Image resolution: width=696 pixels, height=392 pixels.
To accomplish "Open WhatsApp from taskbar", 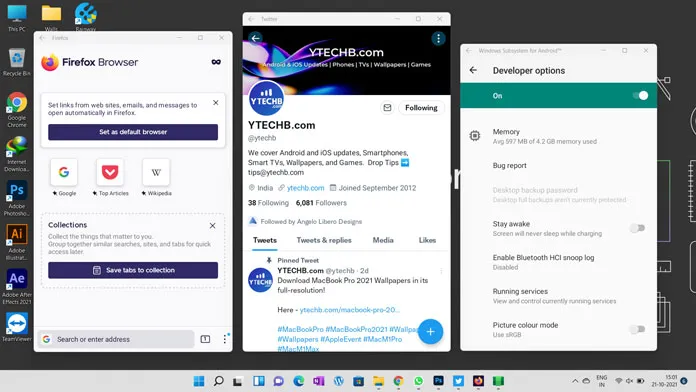I will point(419,381).
